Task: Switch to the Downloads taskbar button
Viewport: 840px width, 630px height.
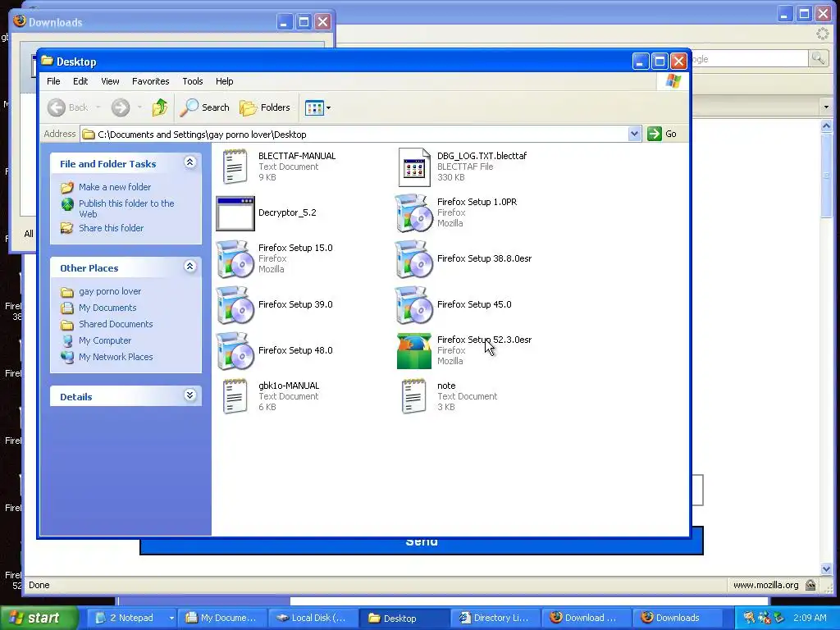Action: 677,618
